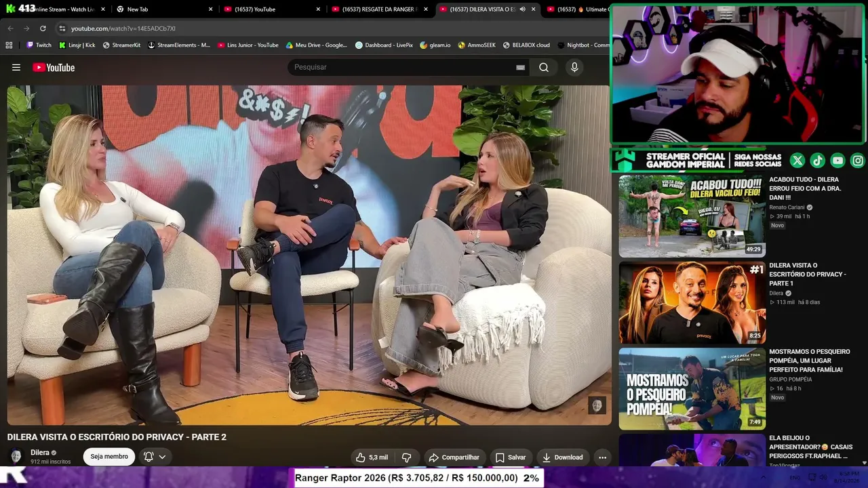The height and width of the screenshot is (488, 868).
Task: Close the RESGATE DA RANGER tab
Action: pos(426,9)
